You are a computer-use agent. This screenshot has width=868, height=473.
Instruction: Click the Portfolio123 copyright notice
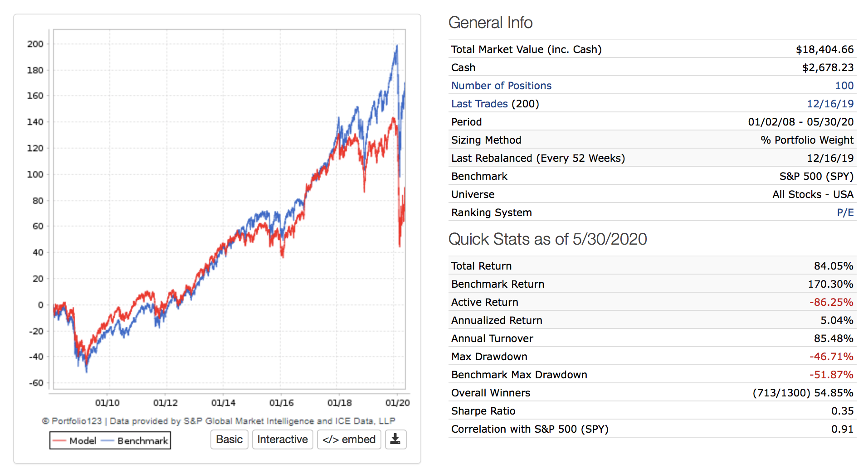[x=218, y=421]
